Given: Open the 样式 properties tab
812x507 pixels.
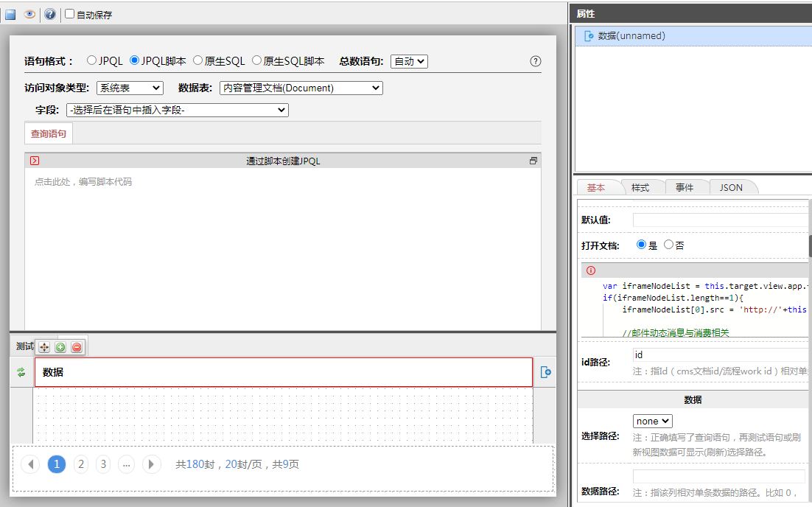Looking at the screenshot, I should coord(640,187).
